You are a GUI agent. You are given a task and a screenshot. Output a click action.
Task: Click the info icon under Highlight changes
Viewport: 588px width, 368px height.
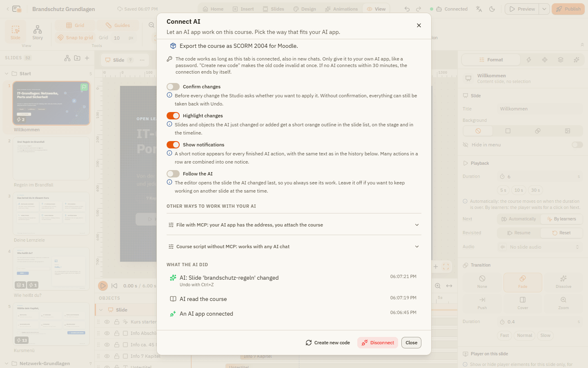[x=169, y=124]
